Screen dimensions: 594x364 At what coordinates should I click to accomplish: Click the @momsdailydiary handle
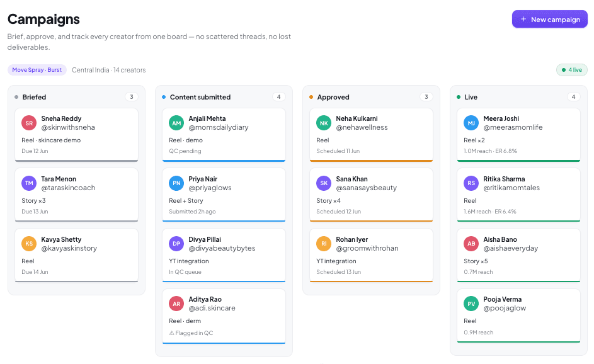click(x=219, y=127)
